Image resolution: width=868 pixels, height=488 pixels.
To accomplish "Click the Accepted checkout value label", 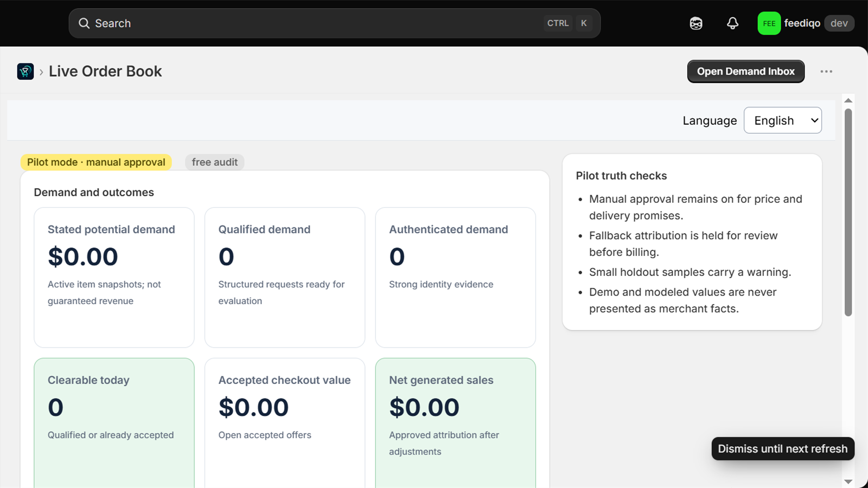I will (x=284, y=380).
